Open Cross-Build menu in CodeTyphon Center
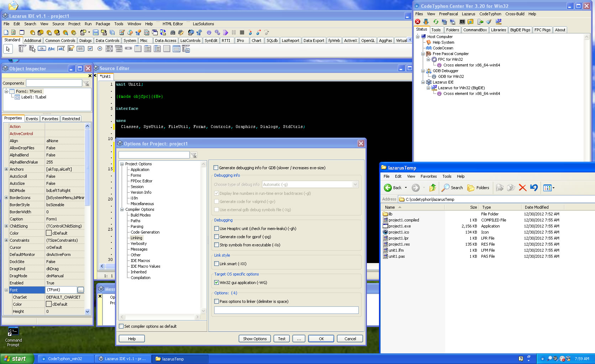This screenshot has width=595, height=364. click(515, 14)
